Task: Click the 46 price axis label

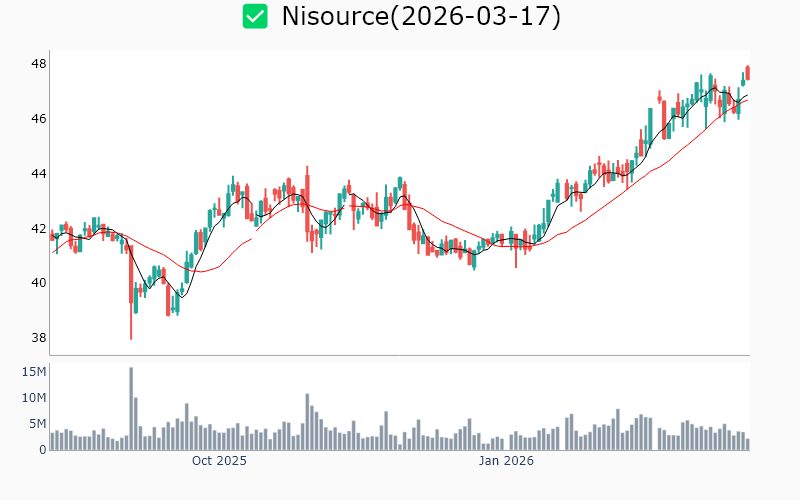Action: [39, 119]
